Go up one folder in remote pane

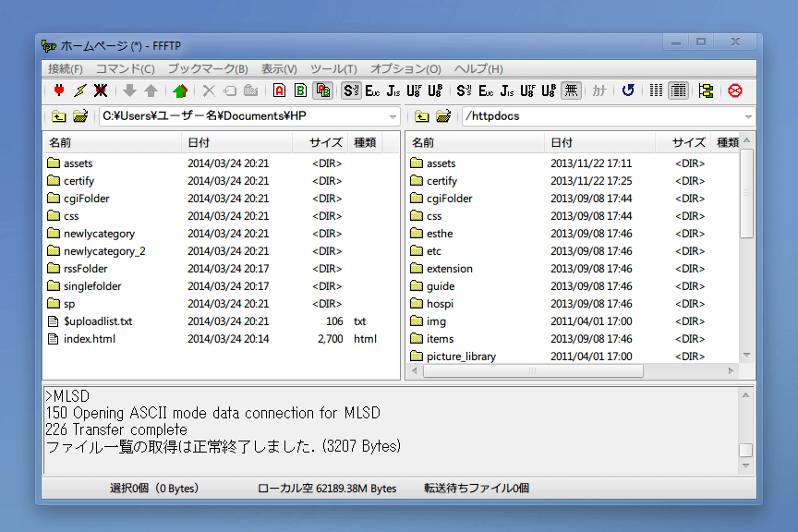422,116
